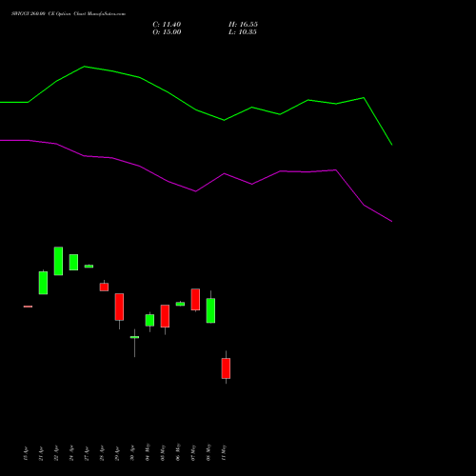
Task: Click the open value O: 15.00
Action: pyautogui.click(x=167, y=32)
